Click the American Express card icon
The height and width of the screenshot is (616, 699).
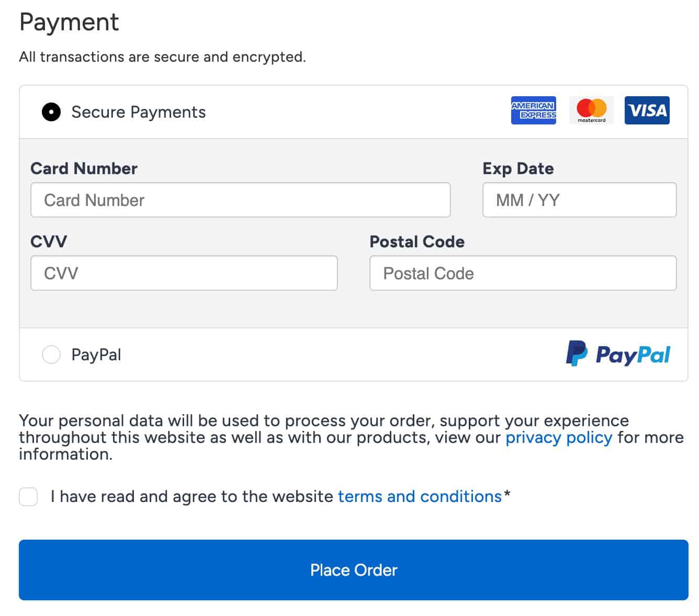(533, 110)
